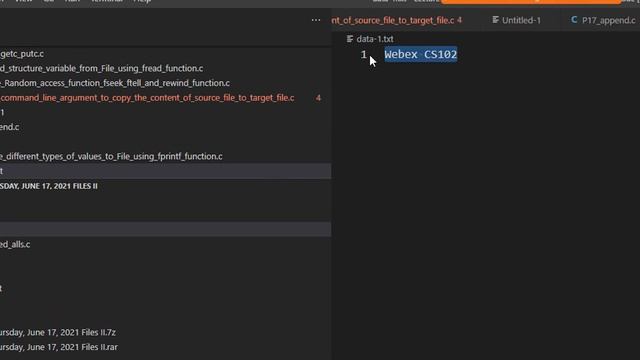
Task: Open the explorer more actions ellipsis menu
Action: [x=316, y=20]
